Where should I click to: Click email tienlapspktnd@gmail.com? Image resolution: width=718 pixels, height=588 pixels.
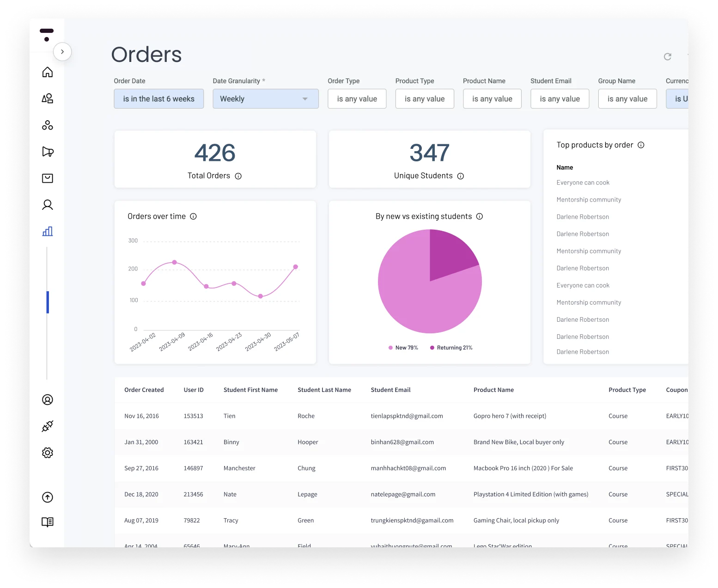(x=407, y=416)
